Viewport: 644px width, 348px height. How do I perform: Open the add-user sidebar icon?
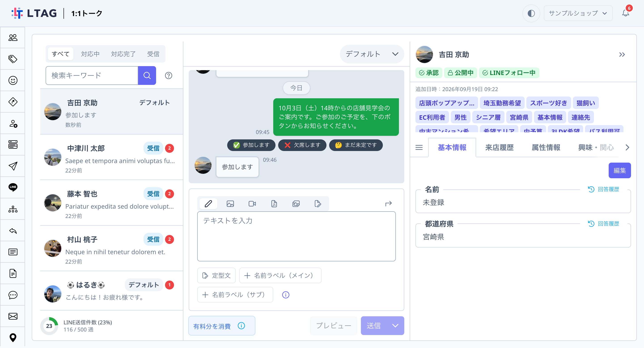13,124
